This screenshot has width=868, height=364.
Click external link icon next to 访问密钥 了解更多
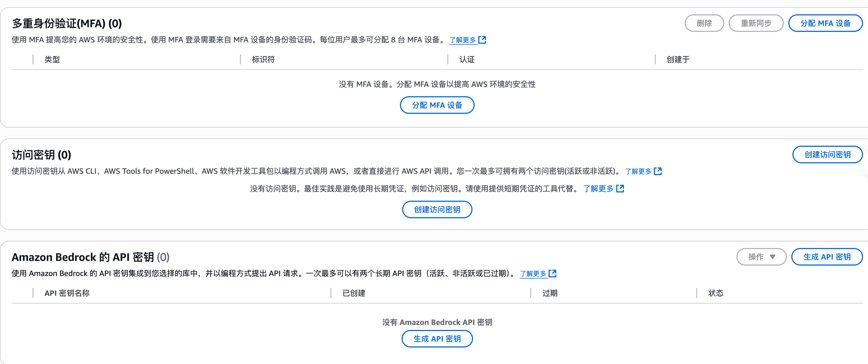pyautogui.click(x=657, y=171)
